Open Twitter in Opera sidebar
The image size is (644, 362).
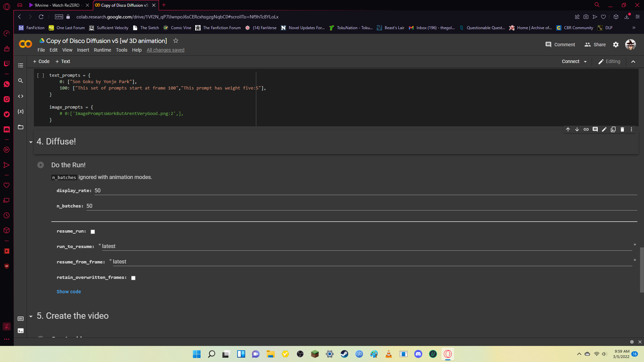pos(7,114)
